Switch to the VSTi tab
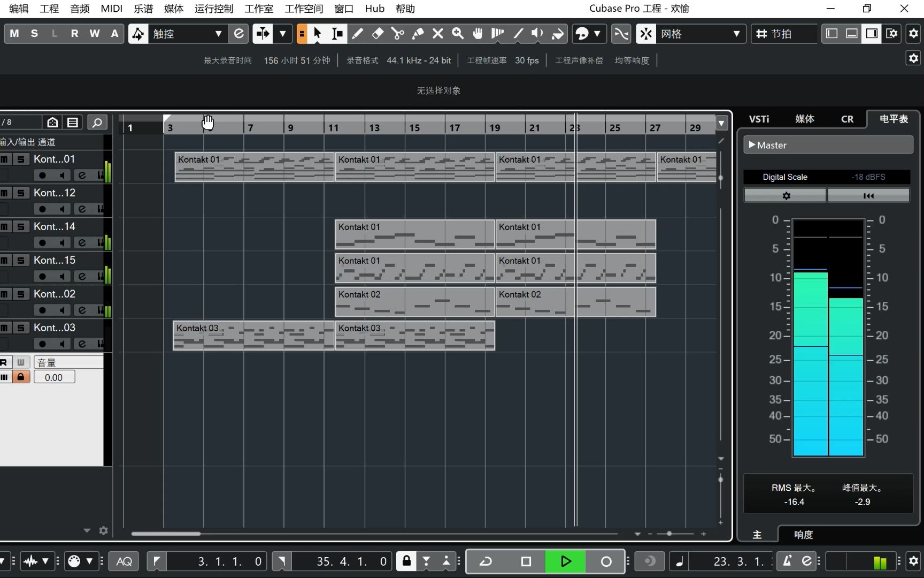 (x=759, y=119)
